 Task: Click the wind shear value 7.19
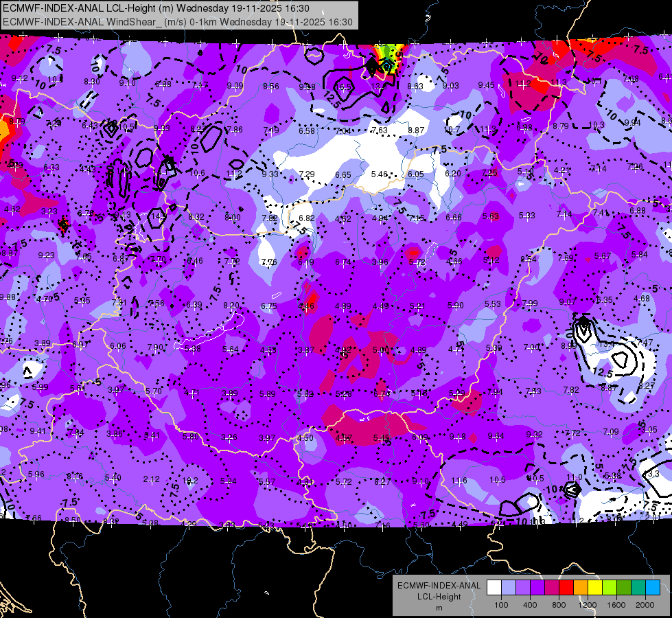271,130
